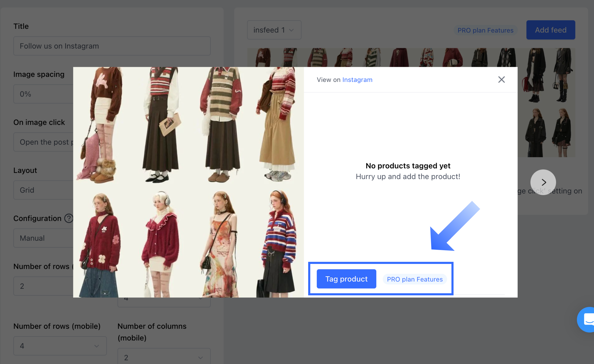Open the On image click select box
Image resolution: width=594 pixels, height=364 pixels.
point(43,142)
